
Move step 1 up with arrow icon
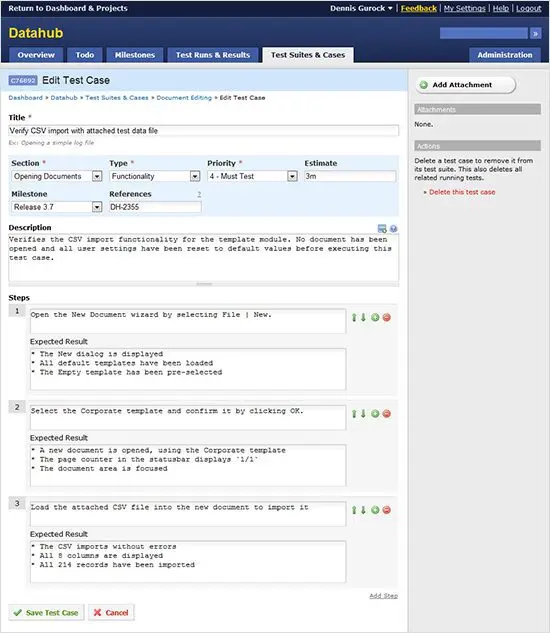click(x=354, y=317)
